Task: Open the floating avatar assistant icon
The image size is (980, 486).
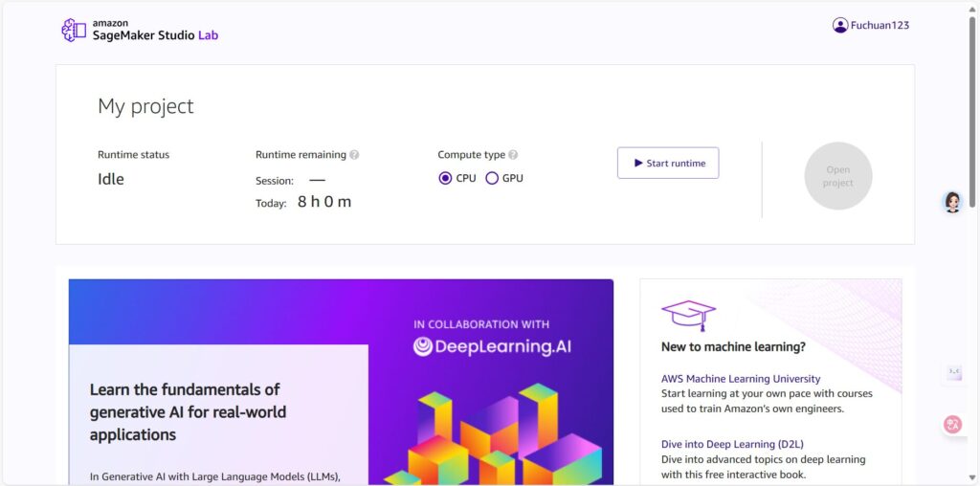Action: coord(952,202)
